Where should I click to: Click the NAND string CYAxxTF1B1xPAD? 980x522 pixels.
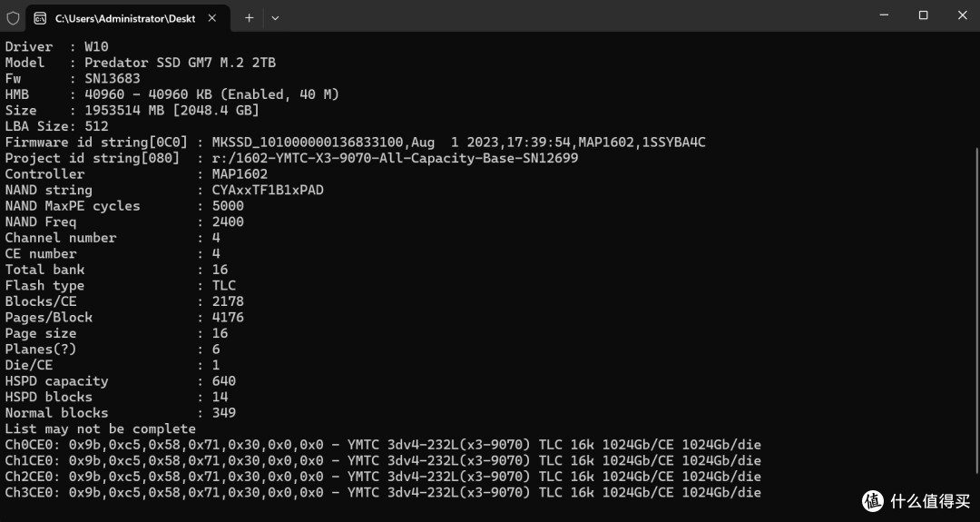pyautogui.click(x=268, y=190)
